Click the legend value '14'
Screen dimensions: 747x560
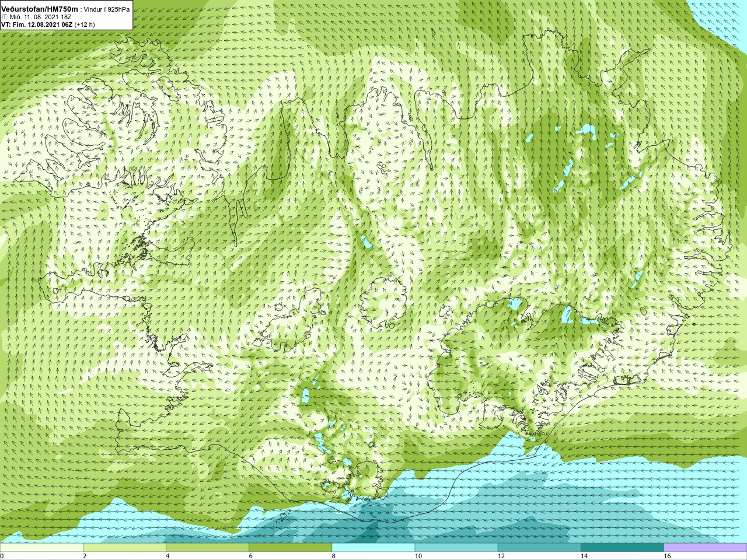(584, 556)
